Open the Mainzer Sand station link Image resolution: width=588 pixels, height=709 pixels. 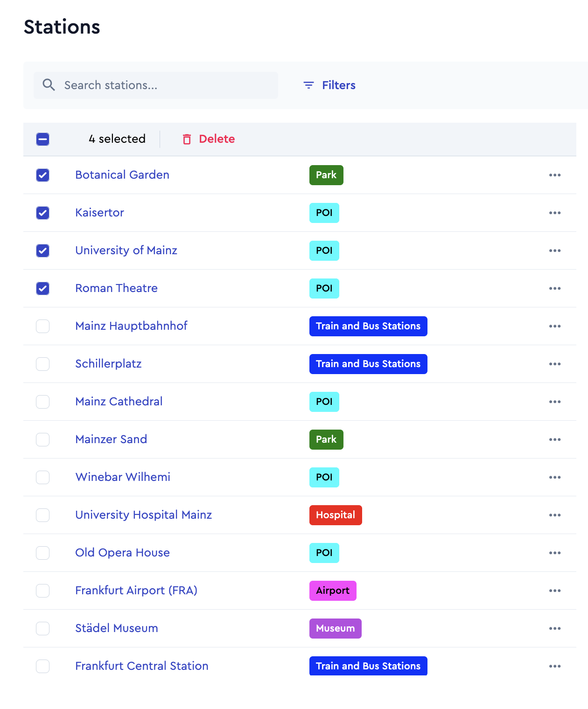(111, 439)
